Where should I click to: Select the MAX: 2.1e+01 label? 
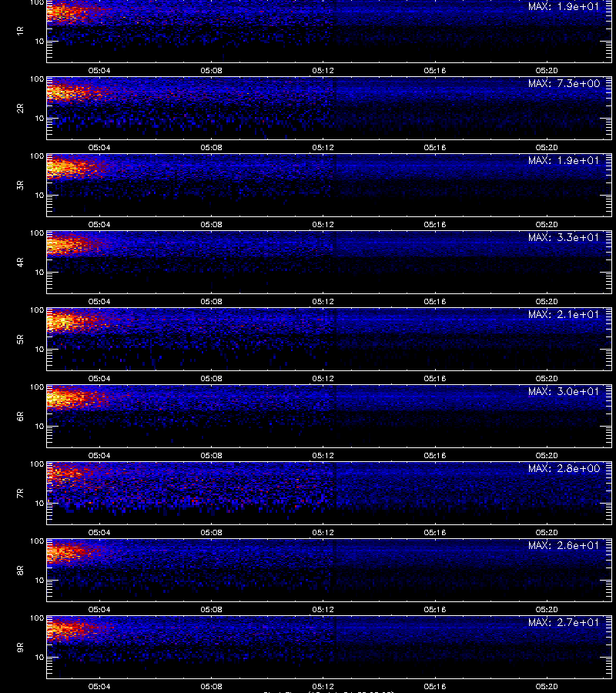564,314
